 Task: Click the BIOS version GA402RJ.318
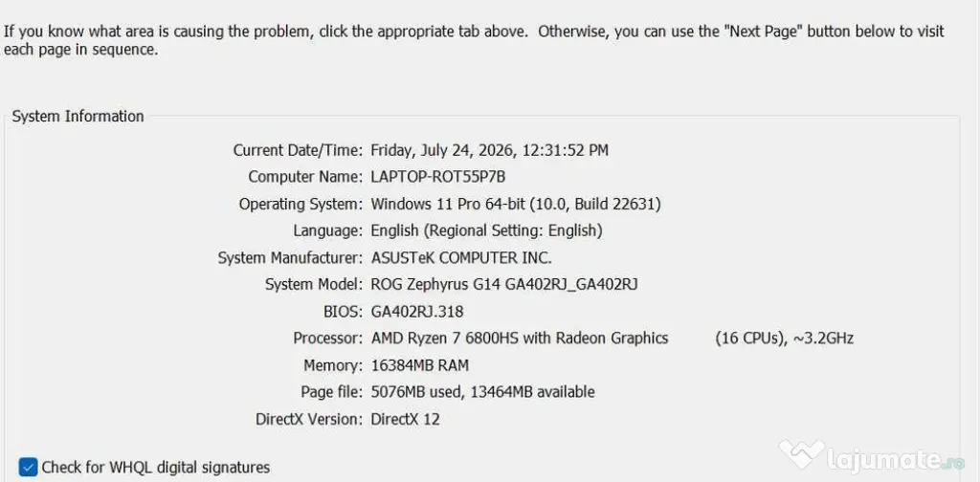pos(417,312)
